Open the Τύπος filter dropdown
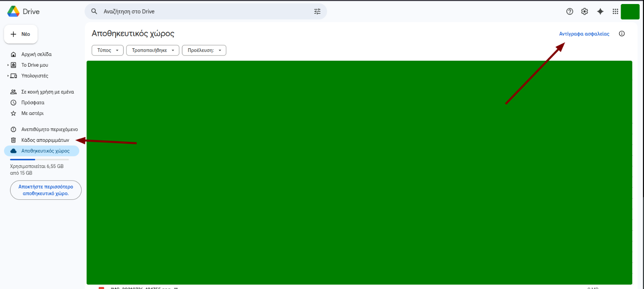Viewport: 644px width, 289px height. [107, 50]
